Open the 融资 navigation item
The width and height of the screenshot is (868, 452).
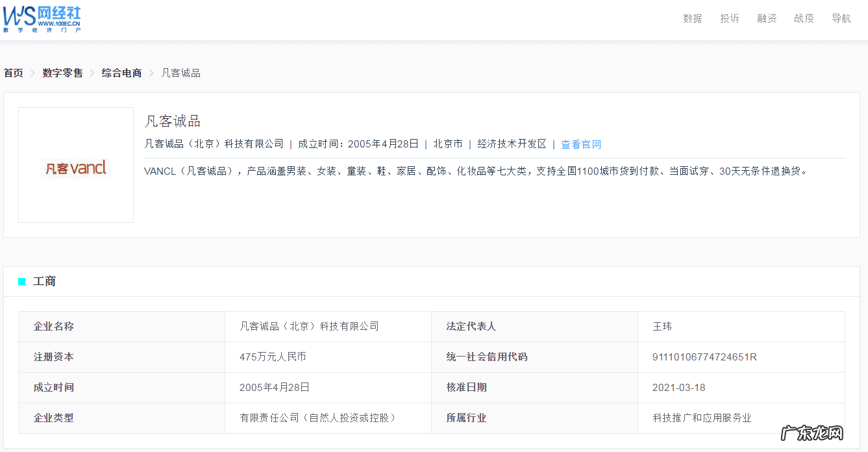point(767,18)
